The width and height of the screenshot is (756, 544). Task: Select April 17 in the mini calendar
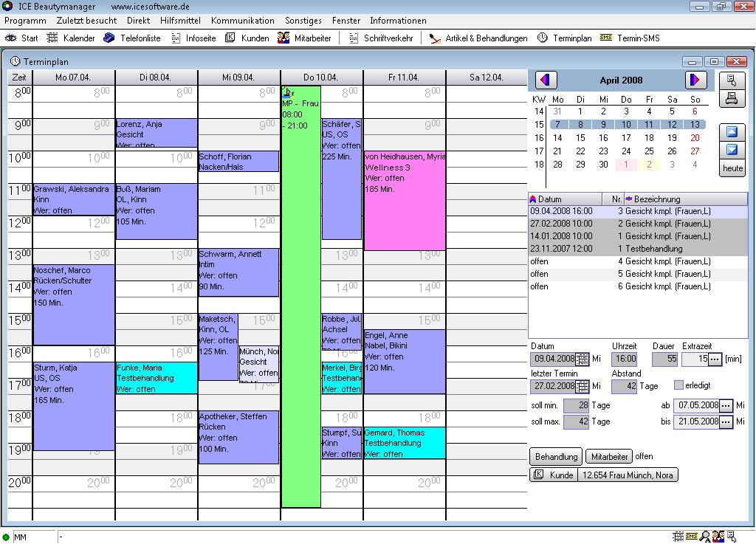pyautogui.click(x=626, y=151)
